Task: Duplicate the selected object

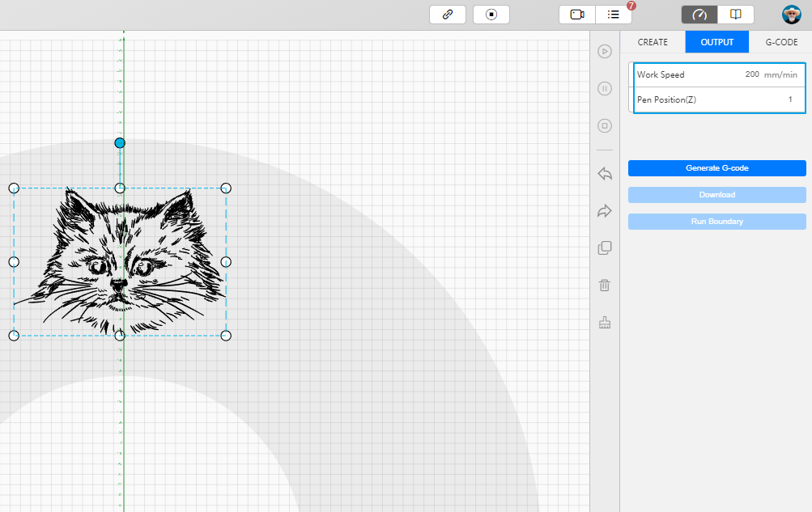Action: (x=604, y=248)
